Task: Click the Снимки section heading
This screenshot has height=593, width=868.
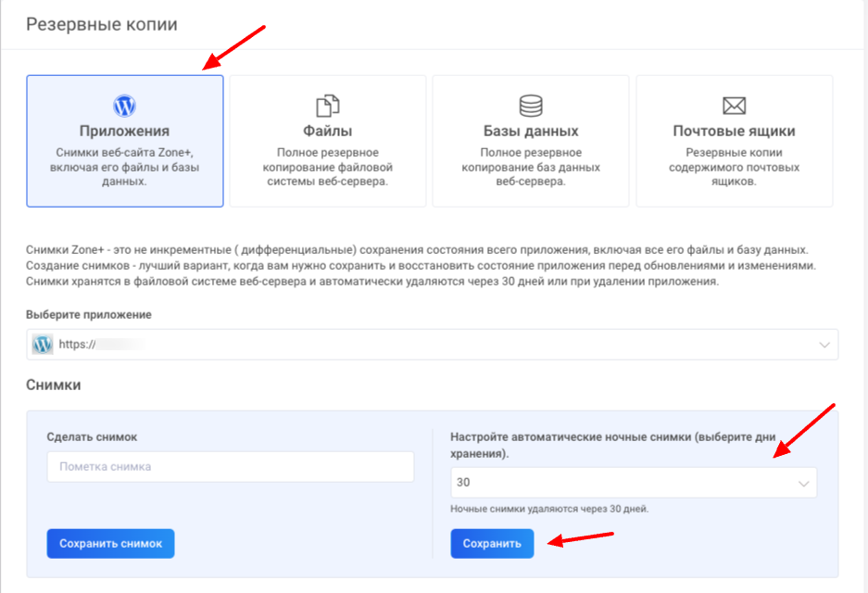Action: (54, 385)
